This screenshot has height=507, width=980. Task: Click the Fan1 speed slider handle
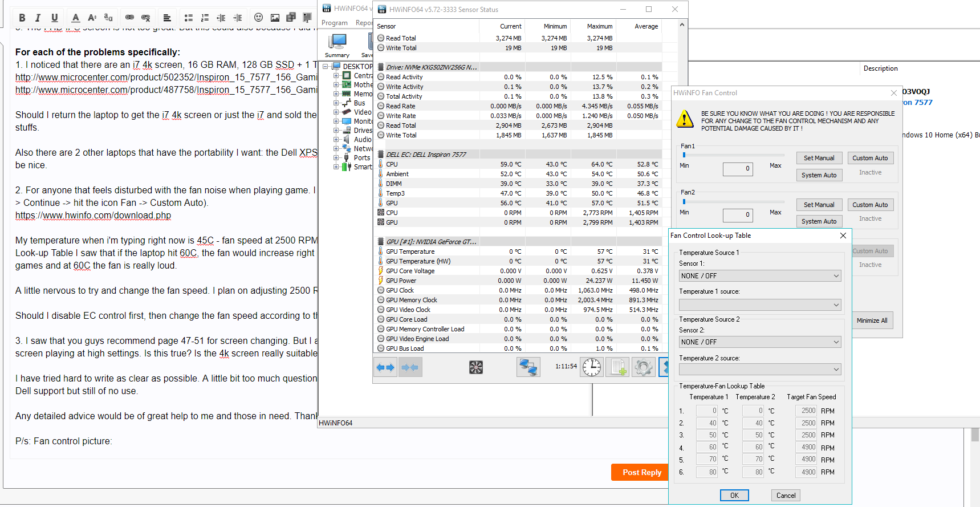coord(684,155)
